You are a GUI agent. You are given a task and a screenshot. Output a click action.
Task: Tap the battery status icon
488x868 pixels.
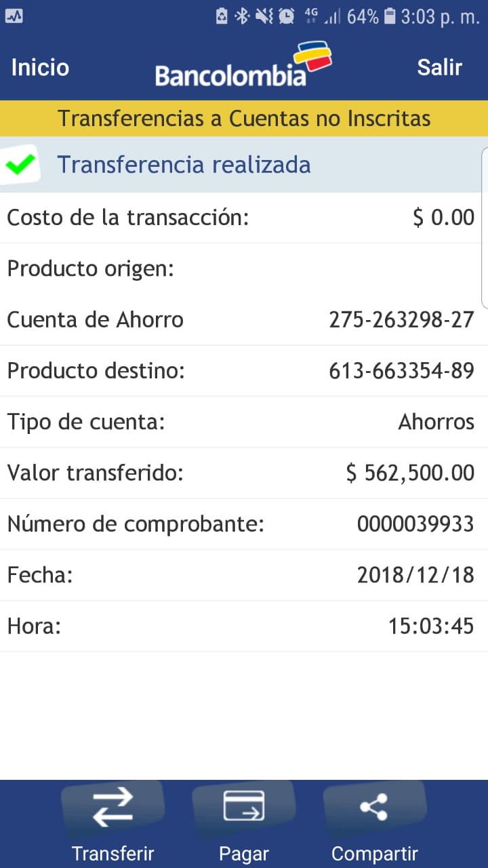(390, 16)
